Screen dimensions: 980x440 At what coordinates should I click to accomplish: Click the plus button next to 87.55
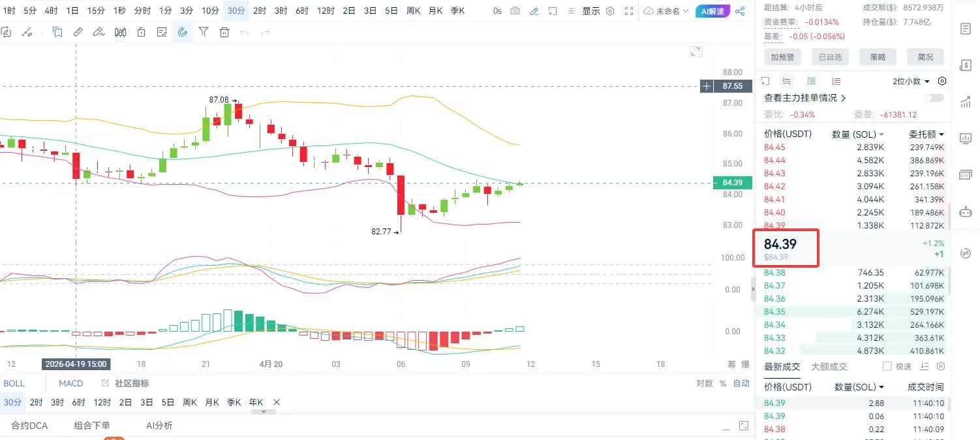[x=707, y=86]
